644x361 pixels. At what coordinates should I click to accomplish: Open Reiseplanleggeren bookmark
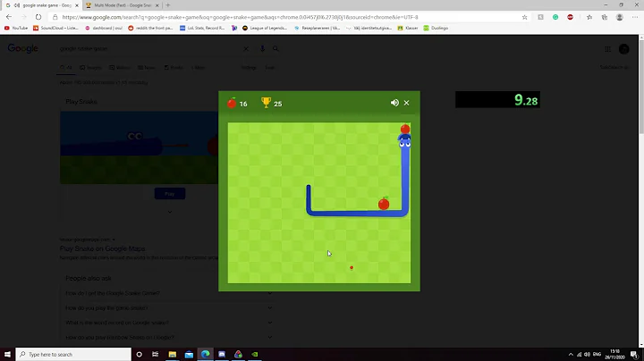[317, 28]
